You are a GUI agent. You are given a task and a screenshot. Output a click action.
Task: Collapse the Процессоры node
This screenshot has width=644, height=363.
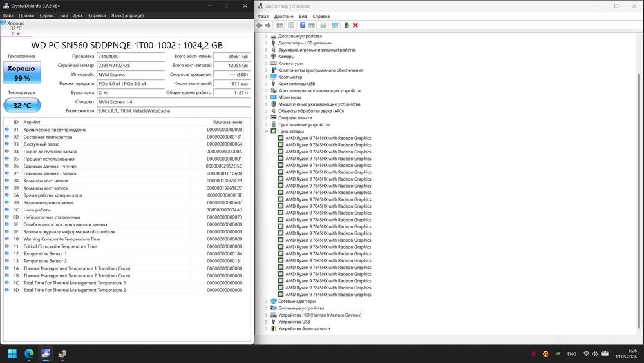(266, 131)
